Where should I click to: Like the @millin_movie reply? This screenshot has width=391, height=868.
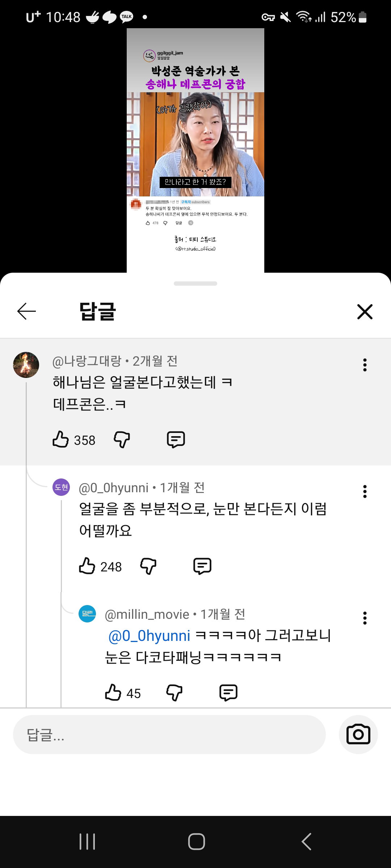pos(113,693)
